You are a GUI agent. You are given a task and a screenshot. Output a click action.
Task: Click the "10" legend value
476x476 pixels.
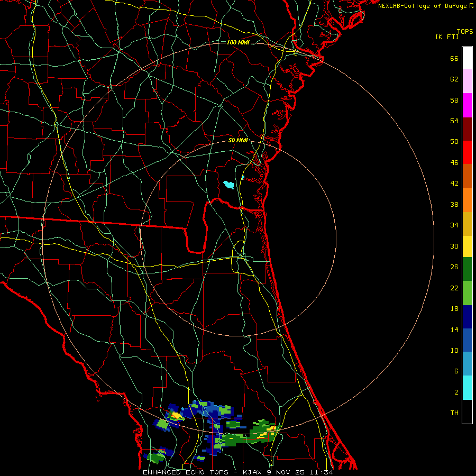(454, 351)
